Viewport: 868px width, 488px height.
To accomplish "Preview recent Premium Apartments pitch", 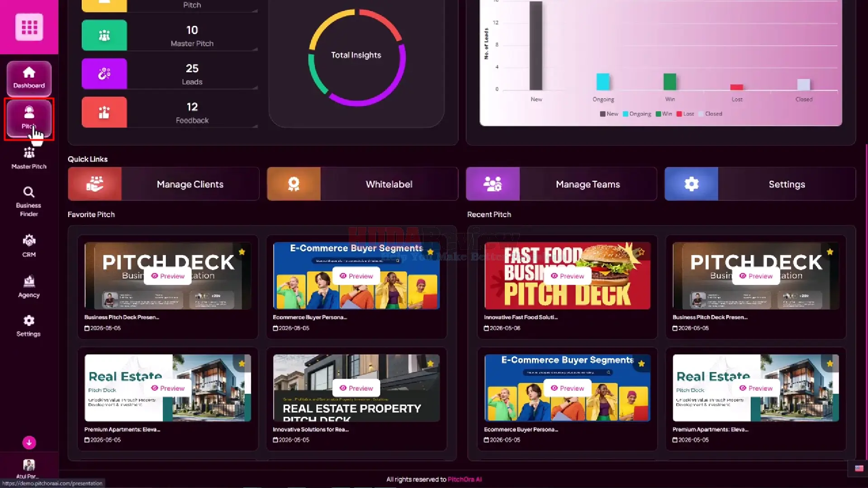I will click(756, 388).
